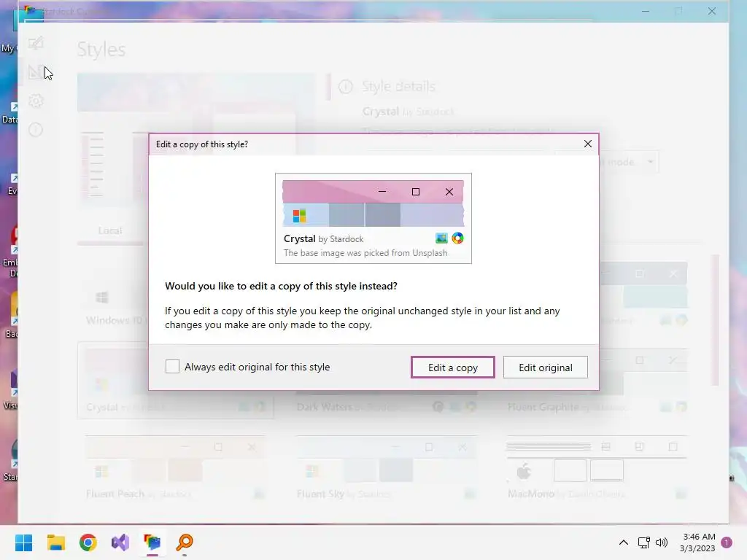Open Visual Studio from the taskbar

pos(120,542)
